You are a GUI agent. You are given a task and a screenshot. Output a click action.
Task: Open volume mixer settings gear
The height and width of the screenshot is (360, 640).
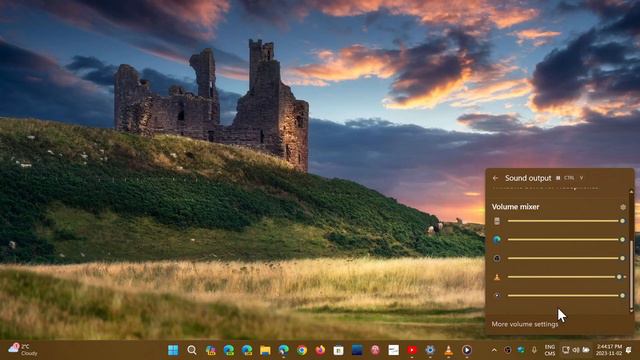point(623,207)
